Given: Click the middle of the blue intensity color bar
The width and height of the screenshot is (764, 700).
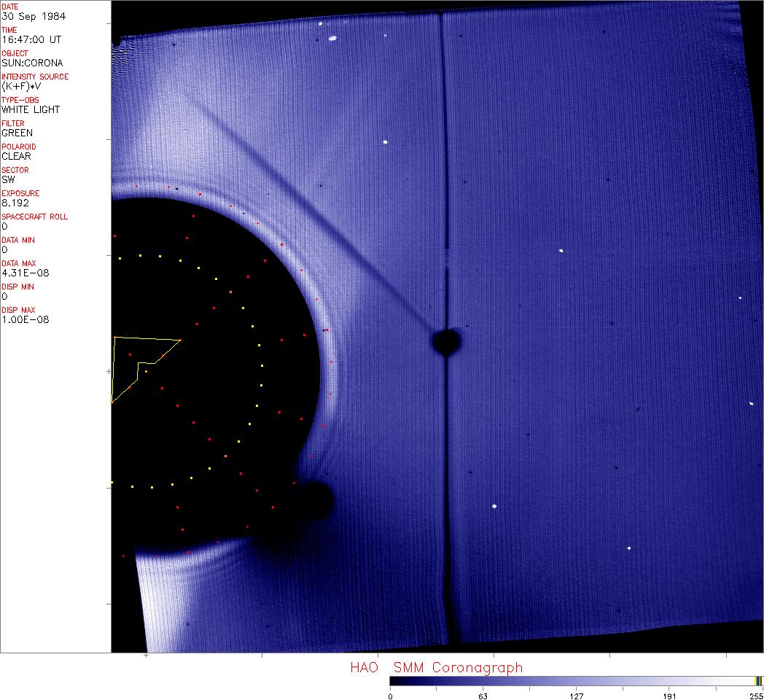Looking at the screenshot, I should (572, 681).
